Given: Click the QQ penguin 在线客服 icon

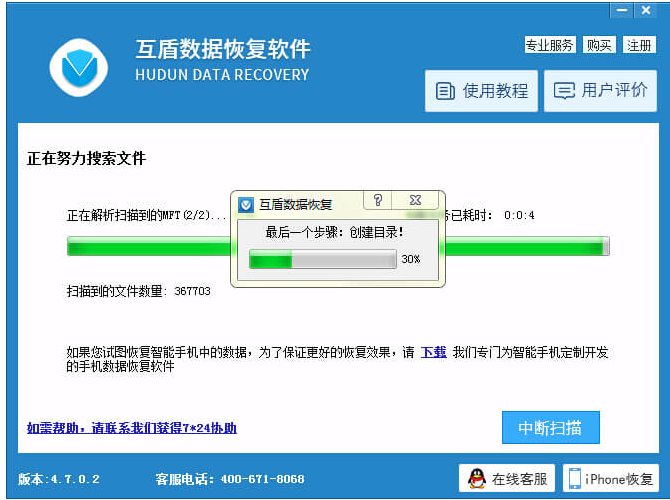Looking at the screenshot, I should pyautogui.click(x=477, y=479).
